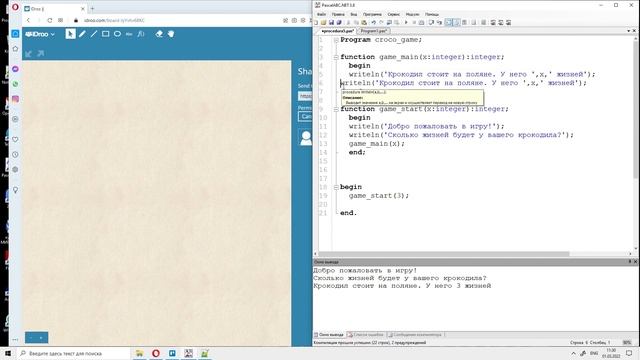The height and width of the screenshot is (360, 640).
Task: Click the undo arrow in IDroo
Action: coord(29,53)
